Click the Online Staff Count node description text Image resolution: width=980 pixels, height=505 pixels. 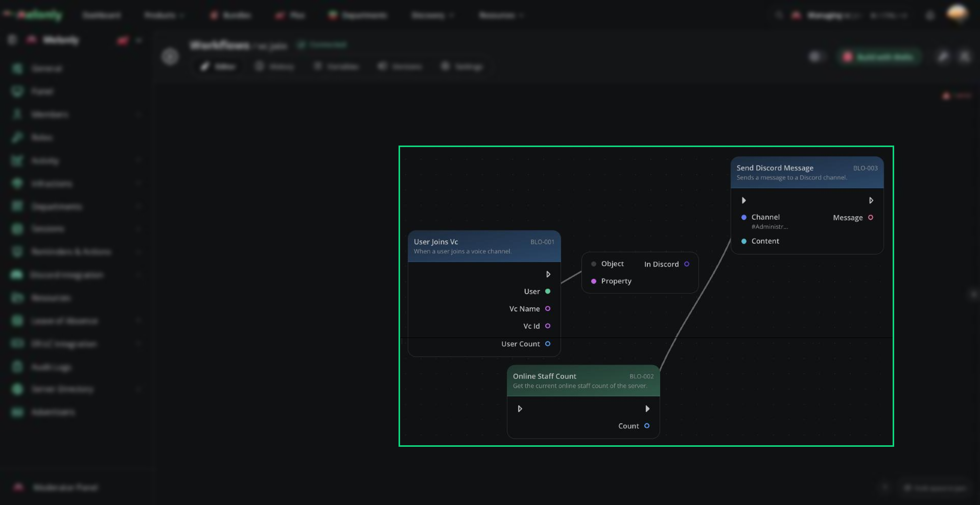click(x=580, y=386)
